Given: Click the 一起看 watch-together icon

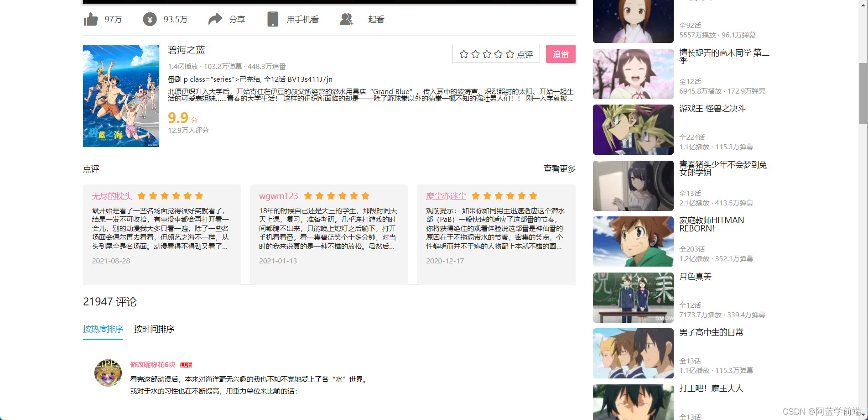Looking at the screenshot, I should point(346,19).
